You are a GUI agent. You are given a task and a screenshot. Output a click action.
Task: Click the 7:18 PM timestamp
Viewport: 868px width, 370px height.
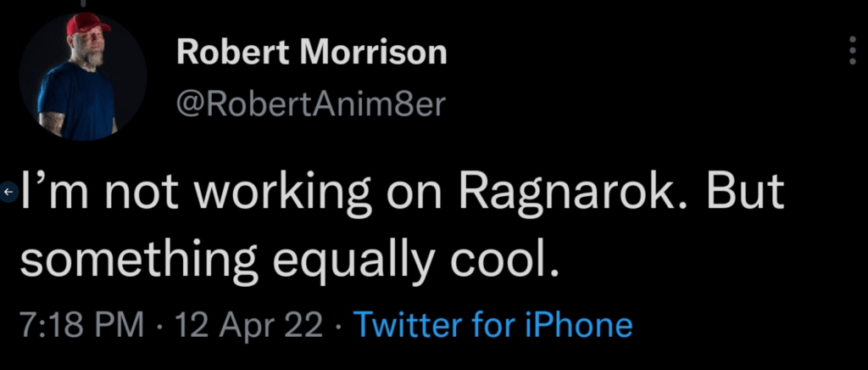(82, 325)
